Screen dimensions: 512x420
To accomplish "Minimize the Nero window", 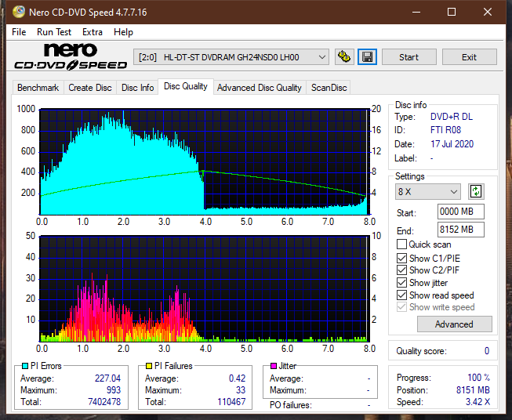I will click(416, 12).
